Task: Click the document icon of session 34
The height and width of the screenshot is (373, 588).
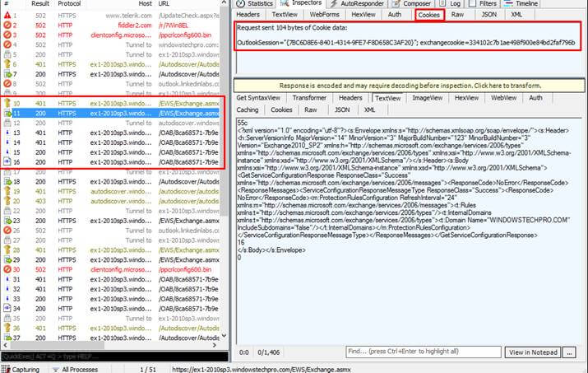Action: pos(7,309)
